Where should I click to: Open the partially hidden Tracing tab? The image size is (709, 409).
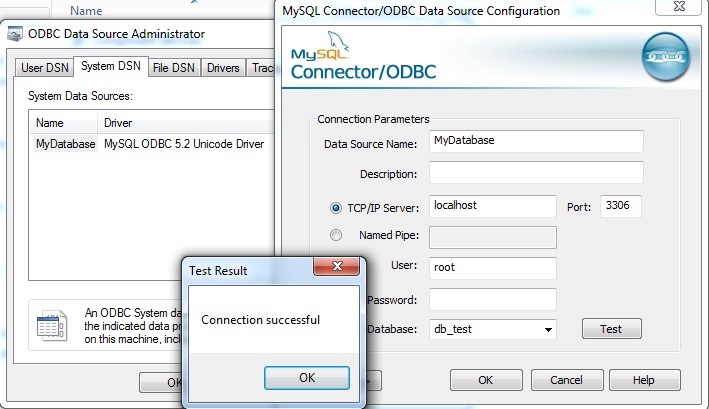pos(261,68)
